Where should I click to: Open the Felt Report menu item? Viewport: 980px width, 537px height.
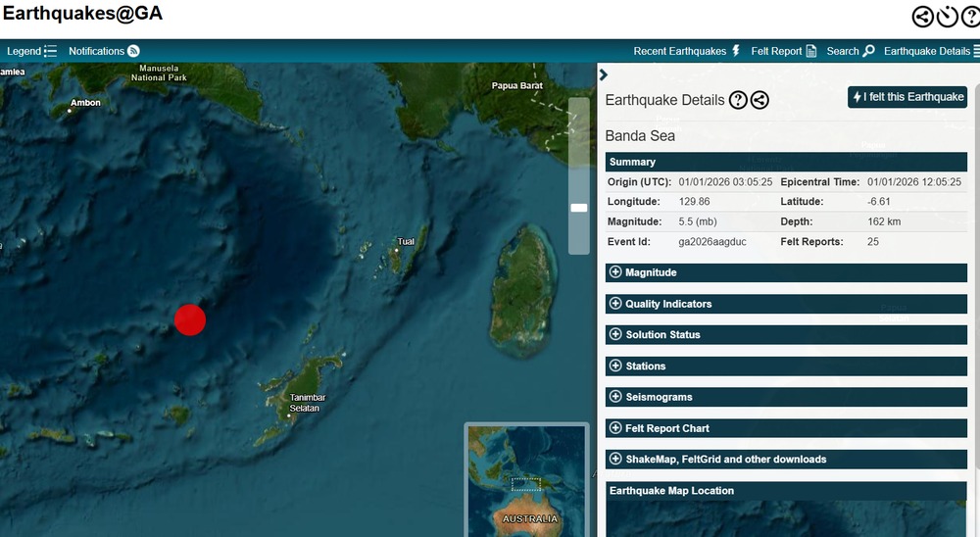(x=783, y=51)
